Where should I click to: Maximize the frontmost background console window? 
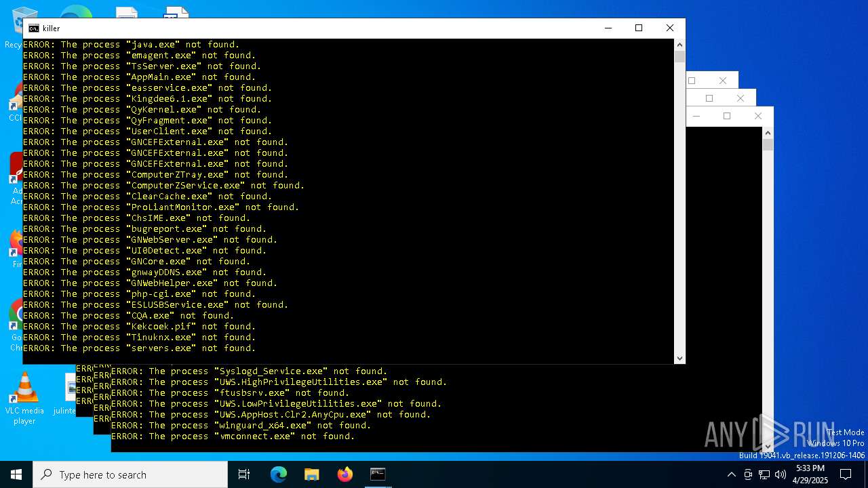(727, 116)
